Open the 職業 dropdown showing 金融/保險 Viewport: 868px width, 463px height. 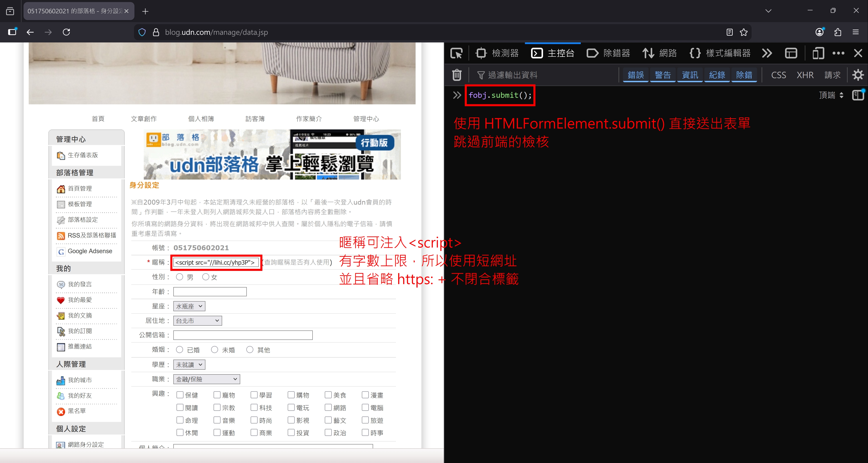tap(207, 379)
